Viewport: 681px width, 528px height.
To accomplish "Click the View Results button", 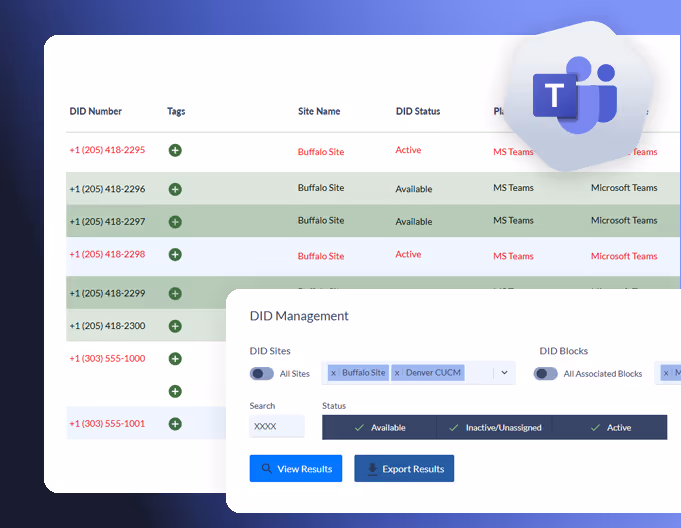I will click(296, 469).
